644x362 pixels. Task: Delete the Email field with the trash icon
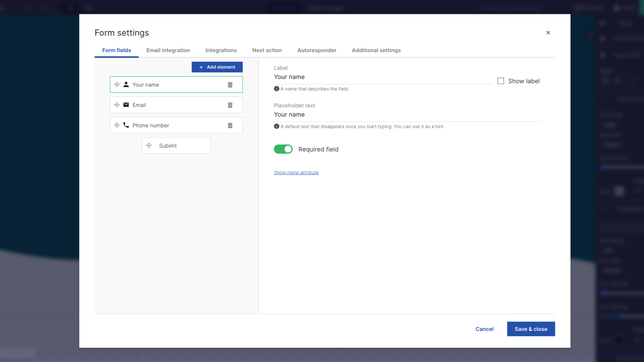230,105
